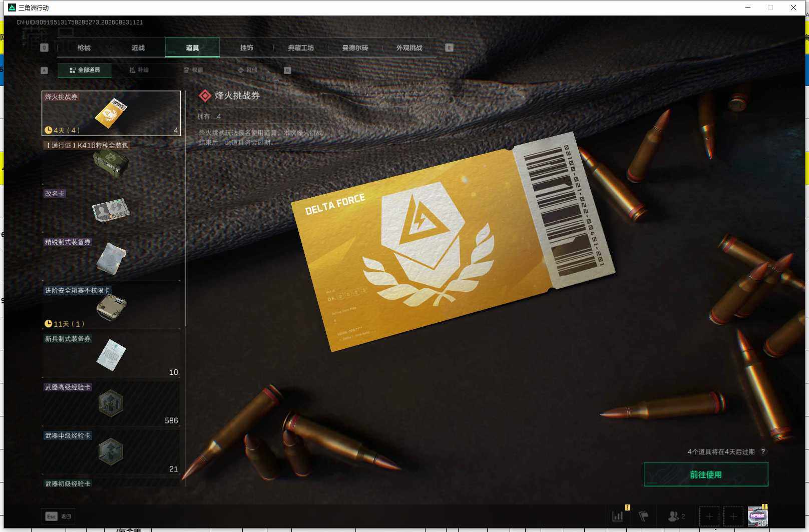The height and width of the screenshot is (532, 809).
Task: Click the Esc 返回 back button
Action: coord(59,516)
